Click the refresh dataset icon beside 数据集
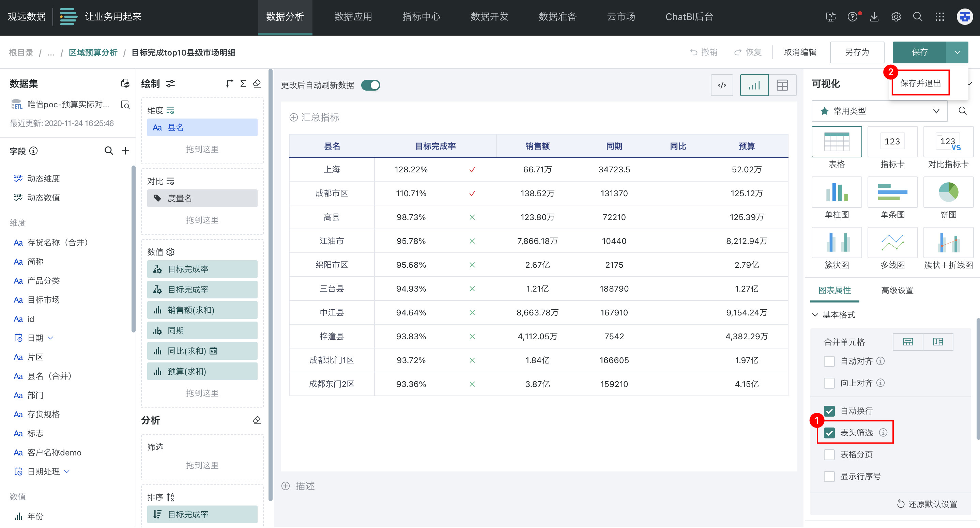The image size is (980, 528). [x=125, y=84]
